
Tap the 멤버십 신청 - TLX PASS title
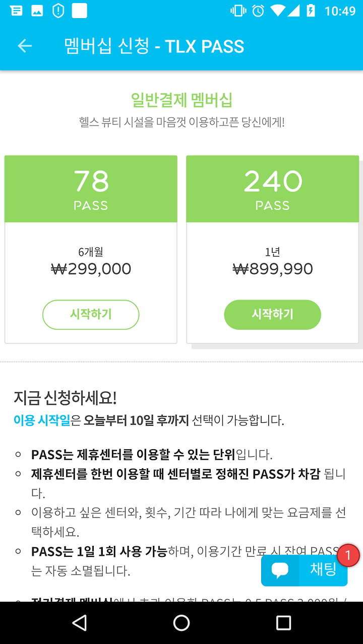(154, 46)
